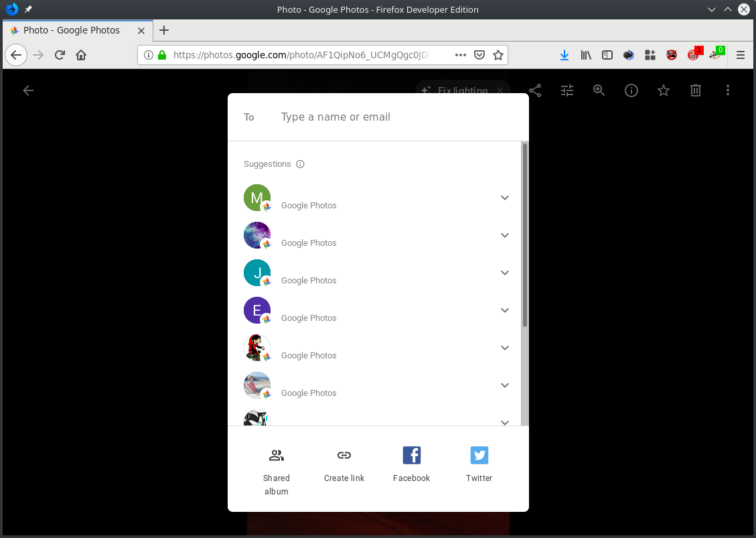756x538 pixels.
Task: Expand the chevron for red cartoon avatar contact
Action: pos(504,348)
